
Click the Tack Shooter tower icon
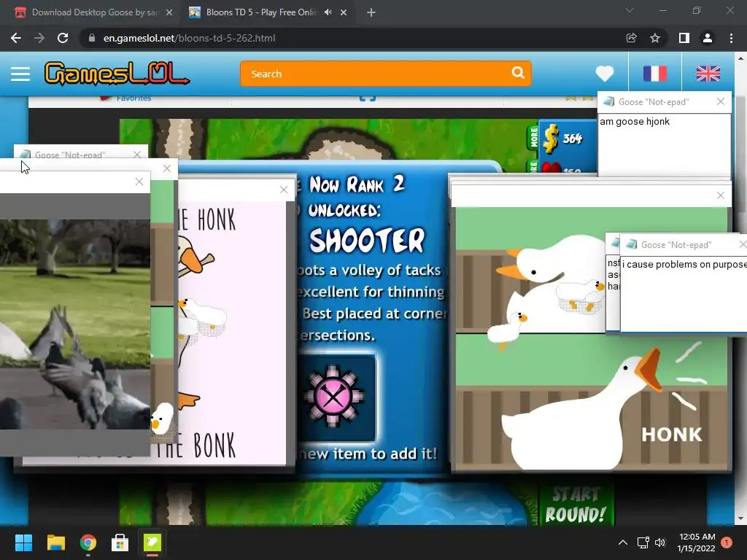coord(333,396)
